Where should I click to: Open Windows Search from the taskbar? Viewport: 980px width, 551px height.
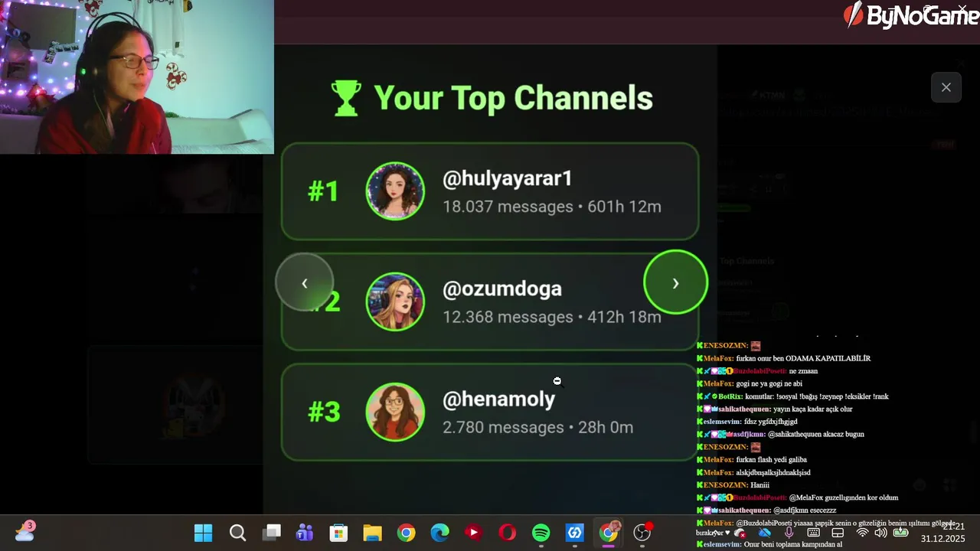[x=237, y=533]
